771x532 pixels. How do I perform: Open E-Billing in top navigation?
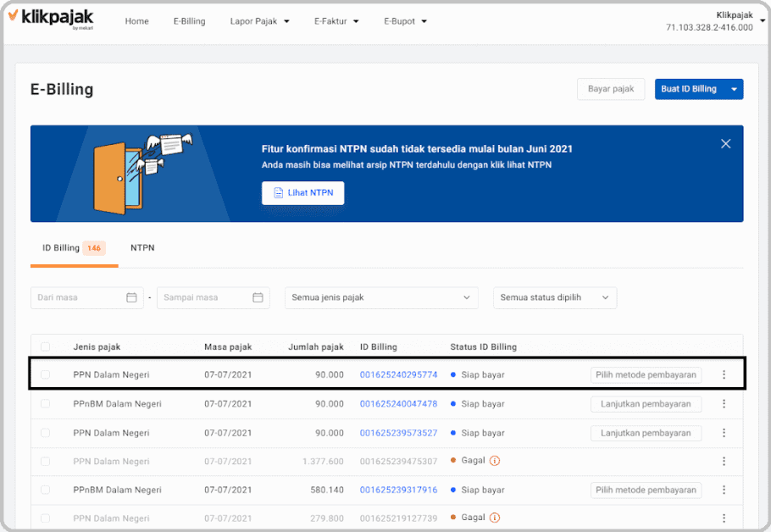tap(189, 21)
